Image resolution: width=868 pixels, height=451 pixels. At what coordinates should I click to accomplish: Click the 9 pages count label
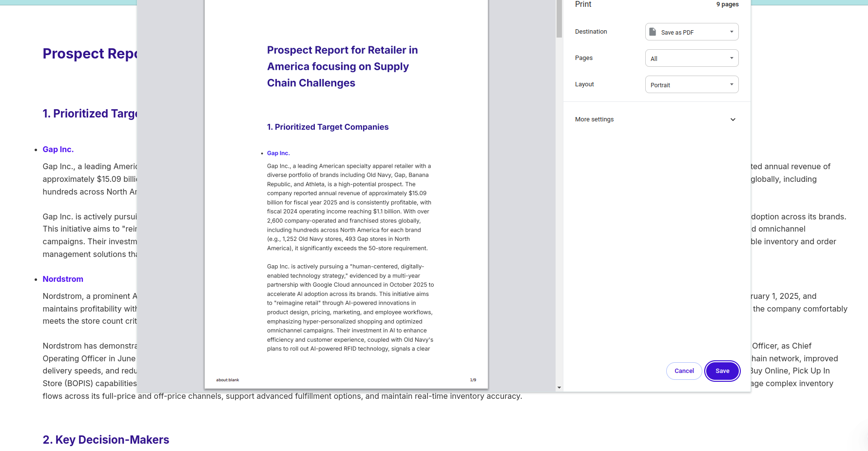[x=727, y=4]
